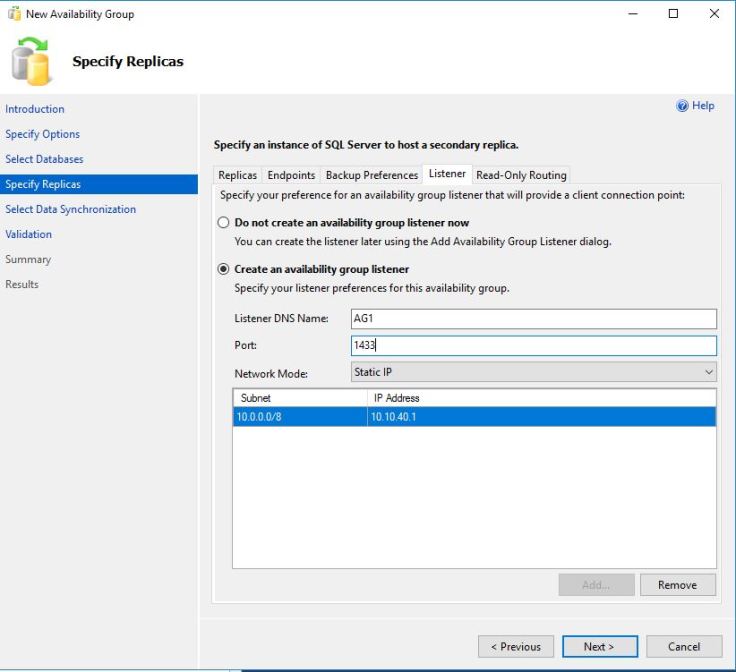Click the Previous button
The image size is (736, 672).
click(516, 646)
